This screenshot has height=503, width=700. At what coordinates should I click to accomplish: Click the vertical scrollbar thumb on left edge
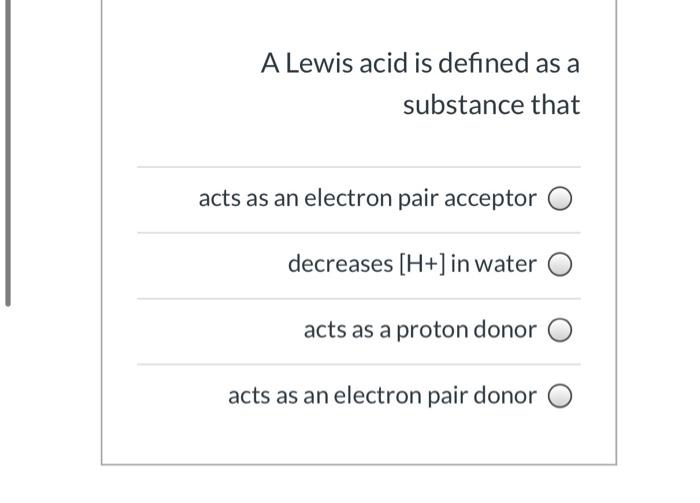point(8,153)
